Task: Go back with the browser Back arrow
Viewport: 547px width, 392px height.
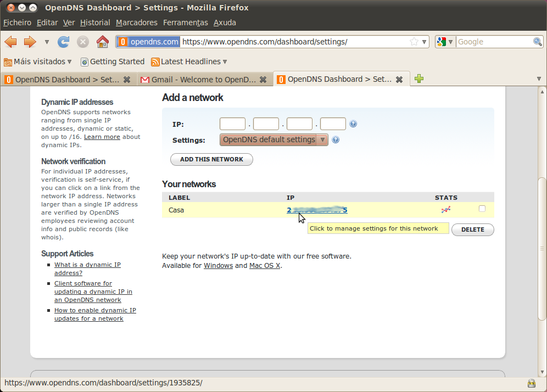Action: [11, 42]
